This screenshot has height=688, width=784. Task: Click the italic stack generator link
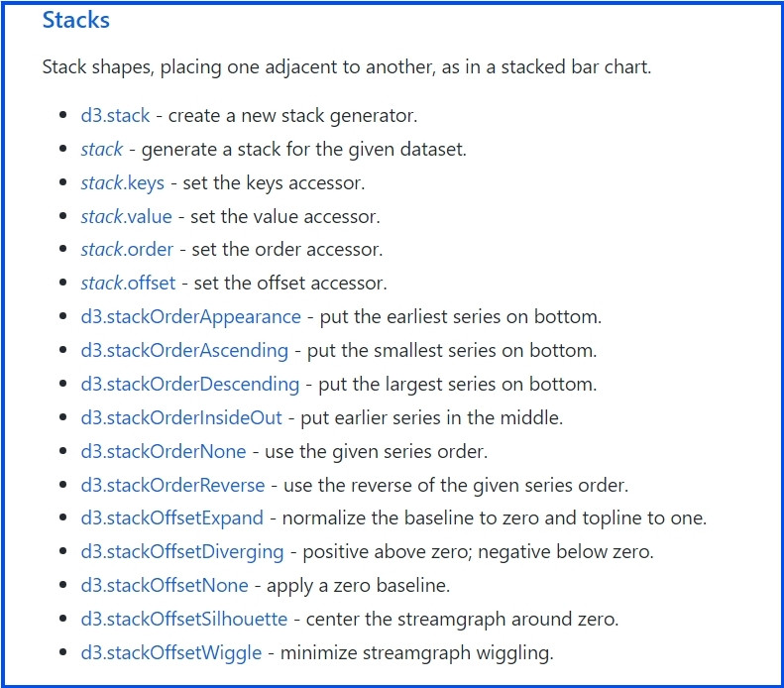pyautogui.click(x=102, y=149)
